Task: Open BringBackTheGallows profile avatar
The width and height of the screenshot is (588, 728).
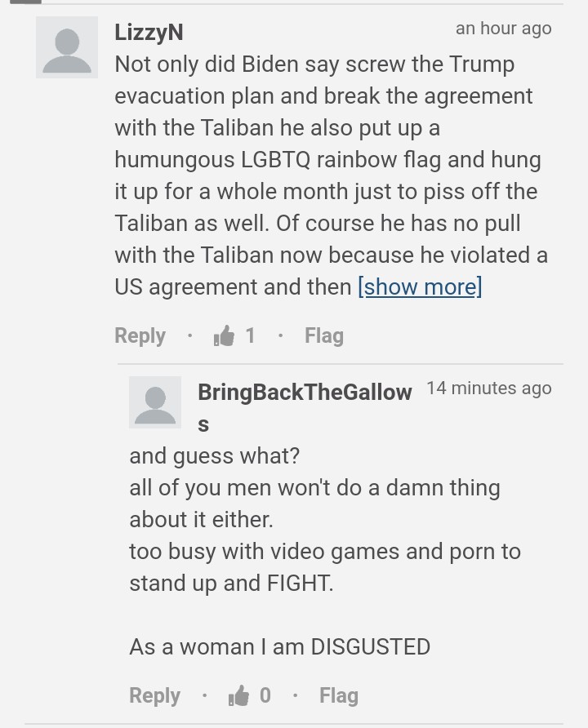Action: point(155,402)
